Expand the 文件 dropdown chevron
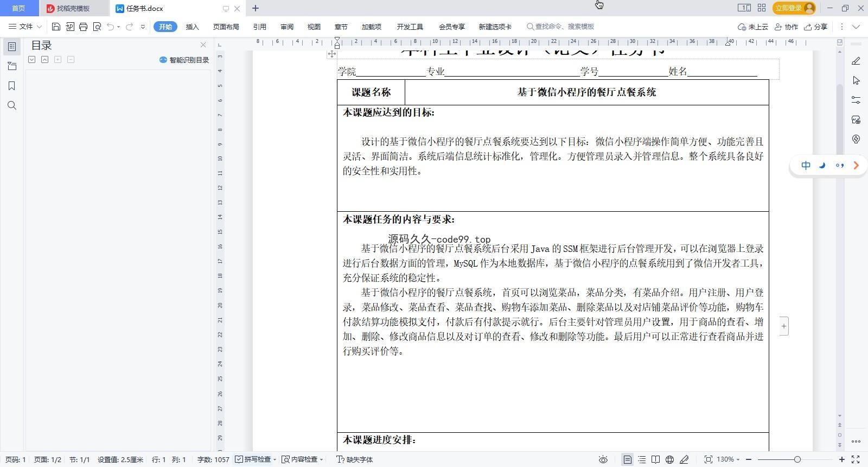The image size is (868, 467). (39, 27)
